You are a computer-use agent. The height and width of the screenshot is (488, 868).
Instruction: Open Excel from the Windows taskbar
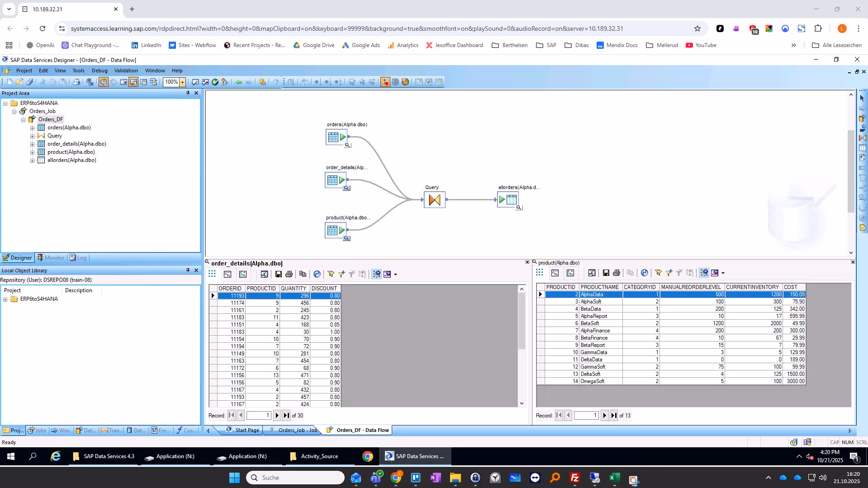[x=614, y=478]
